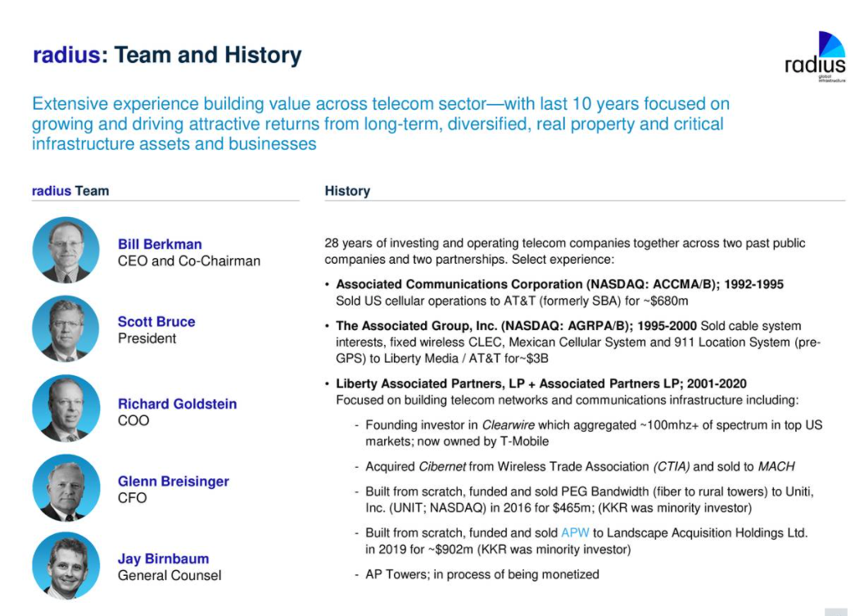Screen dimensions: 855x616
Task: Select Scott Bruce's portrait photo
Action: pyautogui.click(x=66, y=328)
